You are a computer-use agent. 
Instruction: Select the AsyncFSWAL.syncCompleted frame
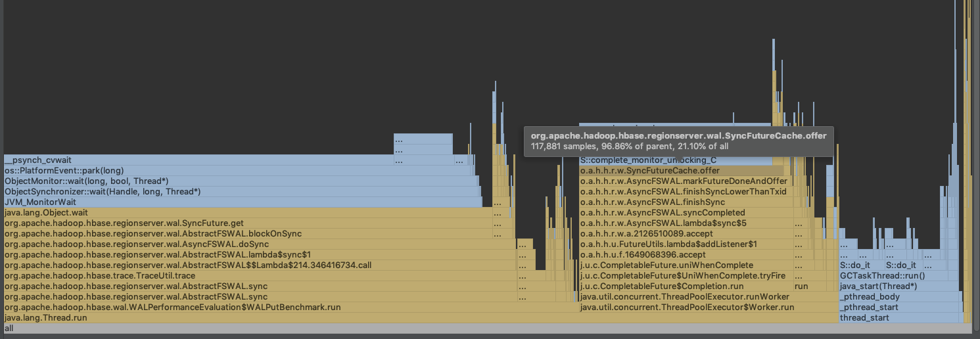click(x=686, y=212)
